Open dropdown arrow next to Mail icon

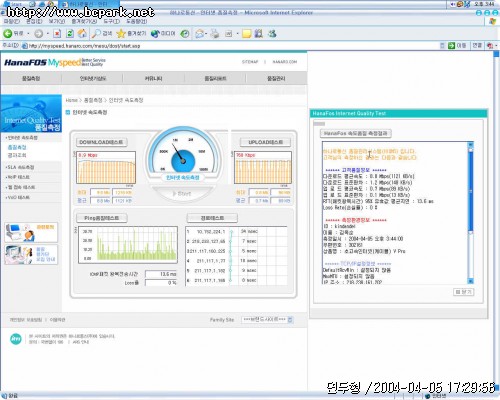point(206,34)
